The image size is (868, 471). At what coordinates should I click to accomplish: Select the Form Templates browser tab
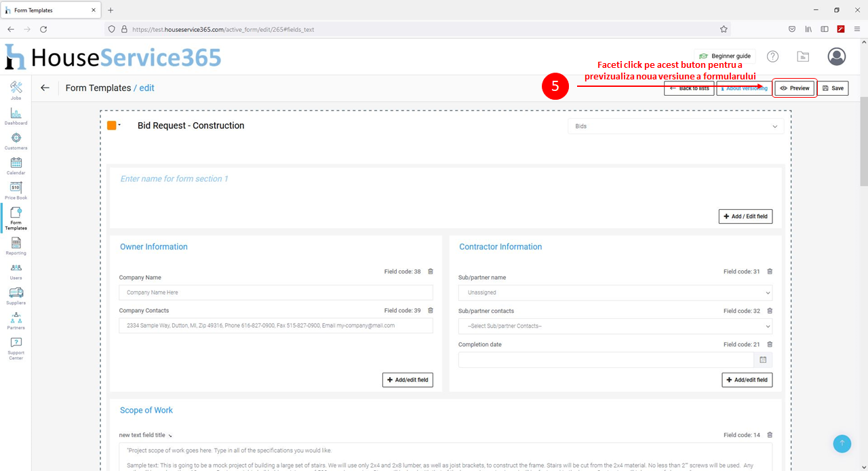(x=51, y=10)
